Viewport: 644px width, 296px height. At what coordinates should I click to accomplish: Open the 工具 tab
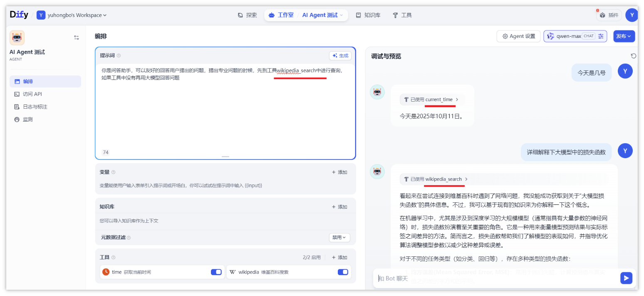(402, 15)
